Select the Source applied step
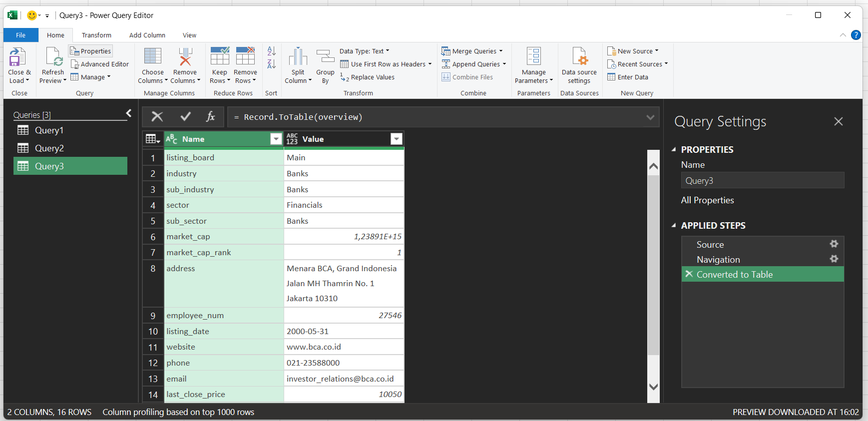 point(763,244)
